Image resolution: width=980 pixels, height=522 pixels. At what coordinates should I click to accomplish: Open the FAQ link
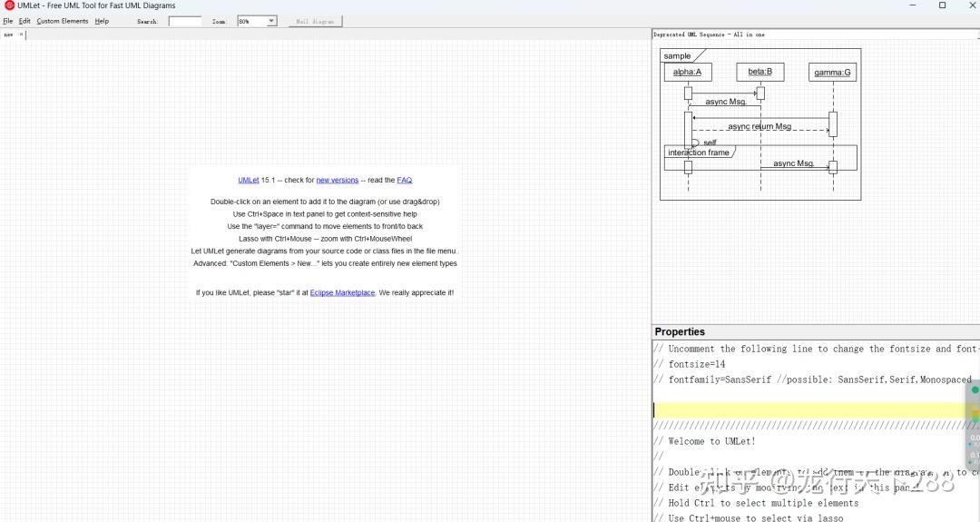point(405,180)
